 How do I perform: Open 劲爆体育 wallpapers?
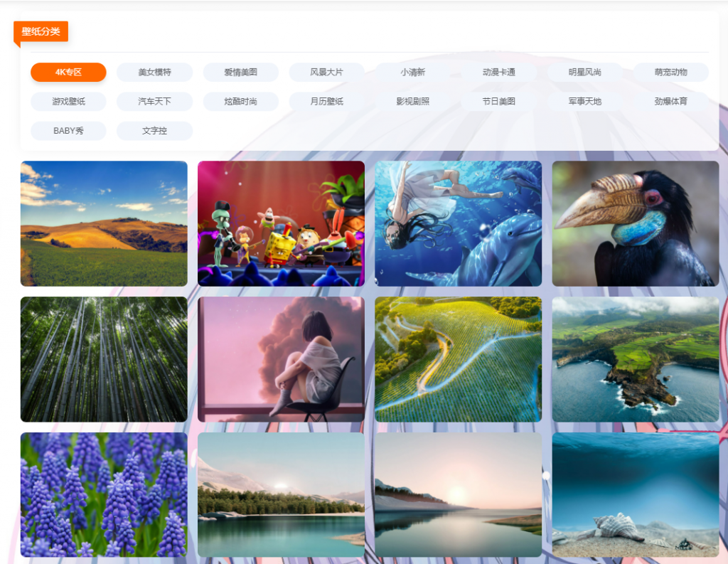671,101
